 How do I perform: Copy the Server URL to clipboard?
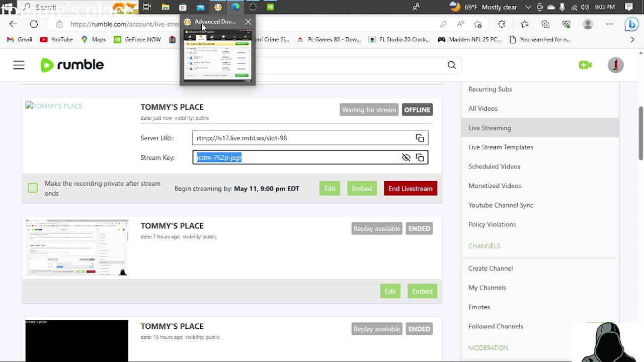click(x=420, y=138)
